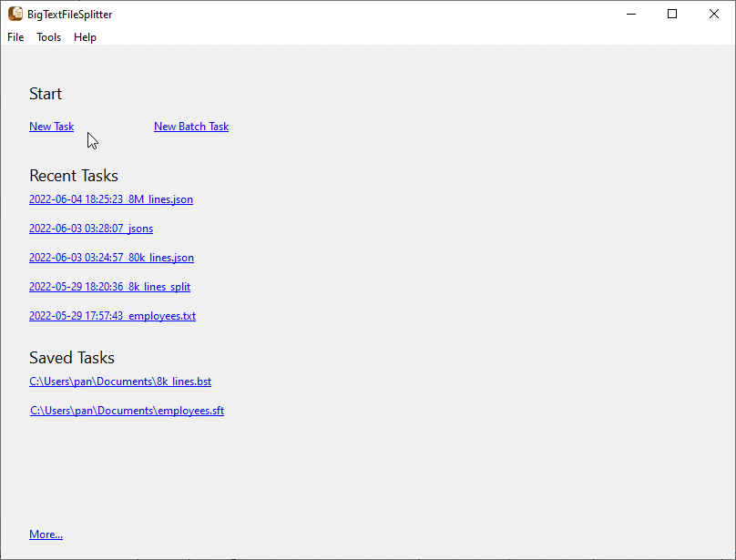The height and width of the screenshot is (560, 736).
Task: Open recent task 8M_lines.json
Action: coord(111,199)
